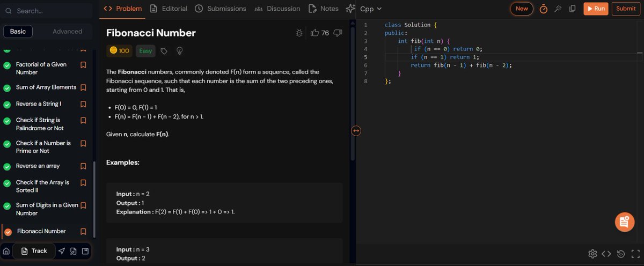Select the Advanced difficulty tab
Viewport: 644px width, 266px height.
(x=68, y=32)
